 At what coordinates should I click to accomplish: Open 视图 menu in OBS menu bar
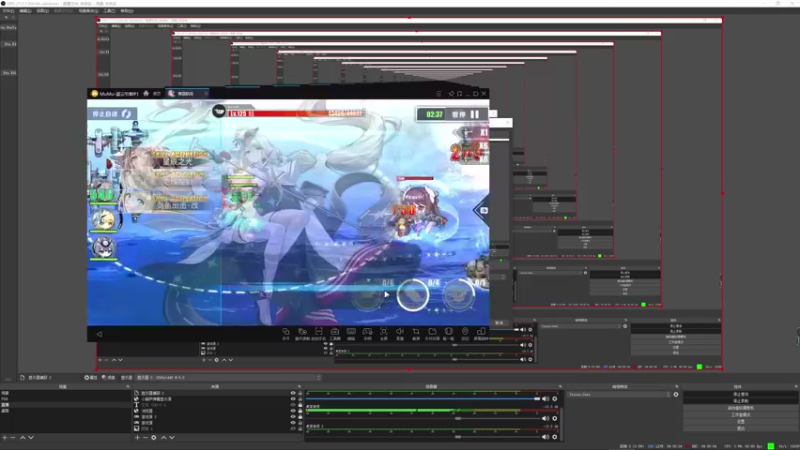[x=42, y=11]
